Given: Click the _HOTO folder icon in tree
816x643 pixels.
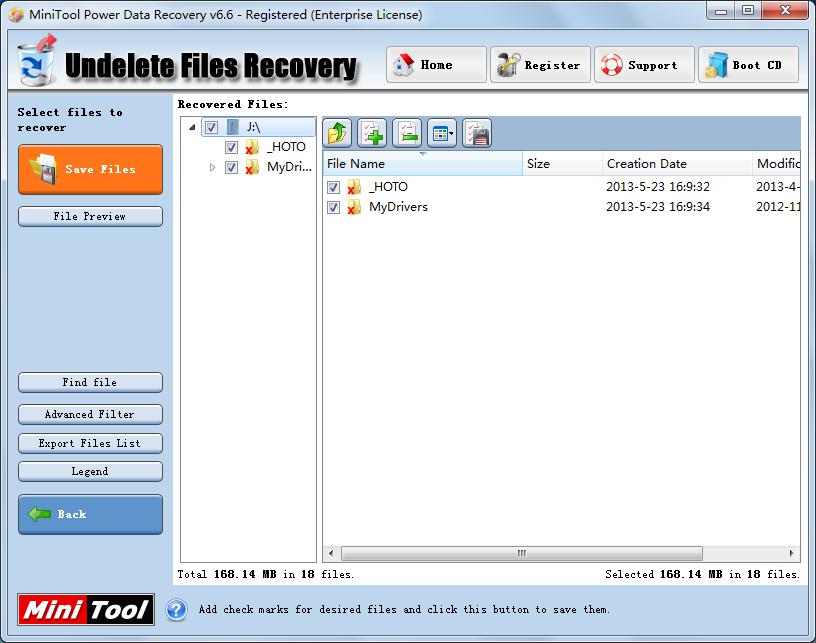Looking at the screenshot, I should [x=252, y=147].
